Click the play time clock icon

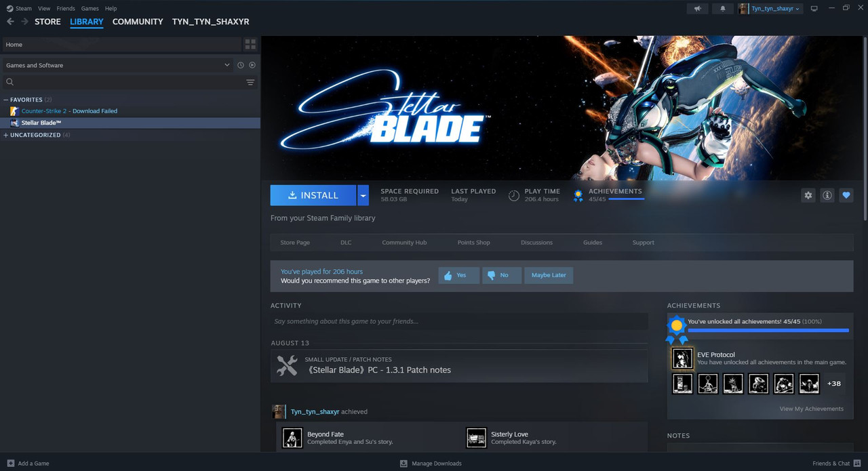(x=514, y=195)
